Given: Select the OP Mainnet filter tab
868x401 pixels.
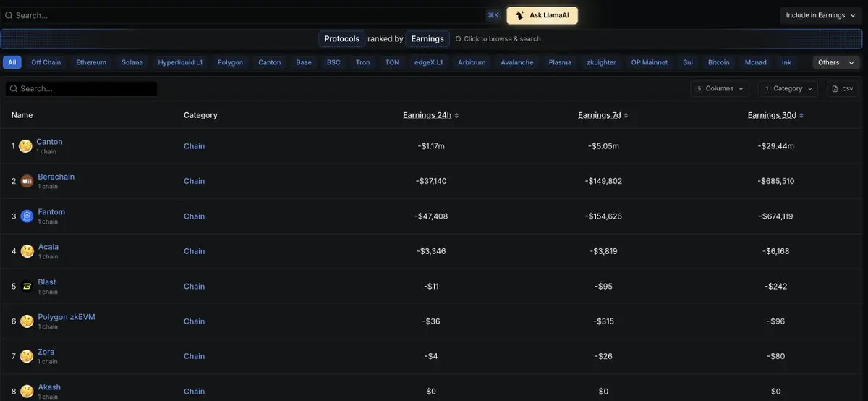Looking at the screenshot, I should tap(650, 62).
